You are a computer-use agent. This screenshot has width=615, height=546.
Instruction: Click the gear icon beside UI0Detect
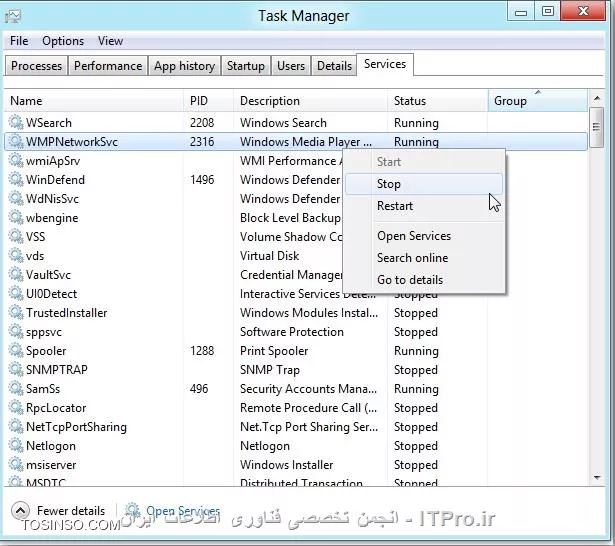tap(16, 293)
